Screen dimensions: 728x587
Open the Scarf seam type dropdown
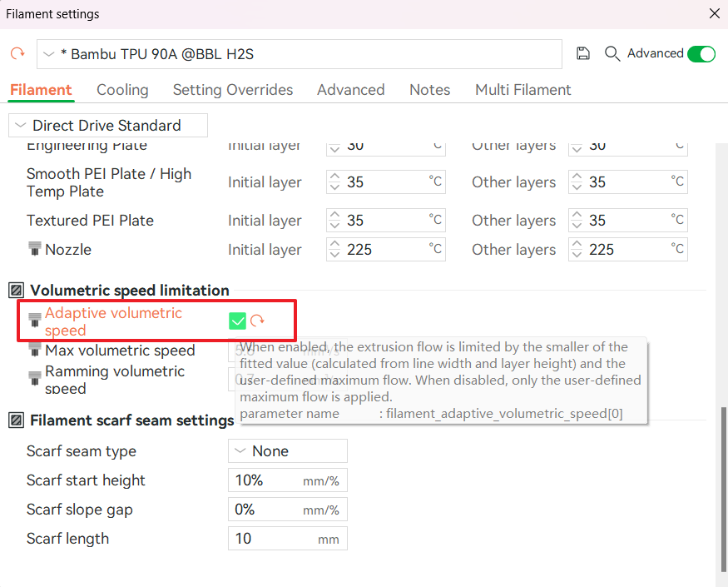(x=287, y=450)
